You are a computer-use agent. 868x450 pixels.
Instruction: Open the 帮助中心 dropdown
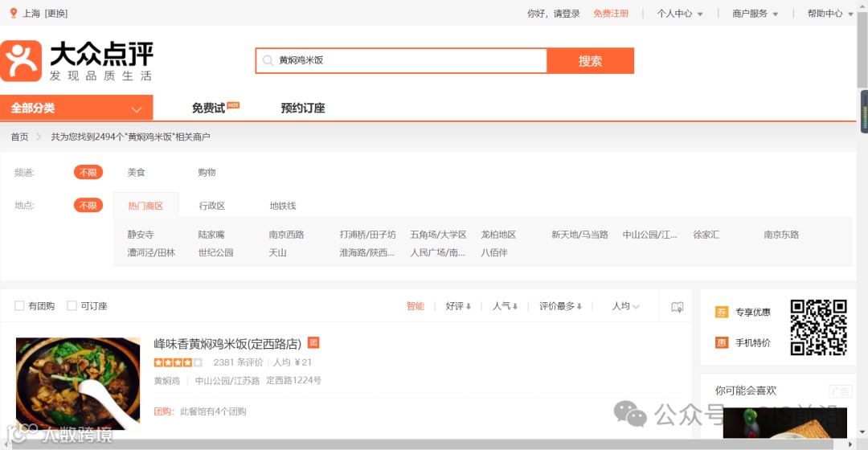[x=830, y=14]
